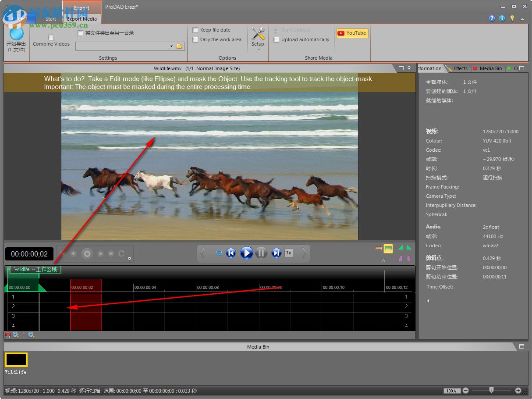Image resolution: width=532 pixels, height=399 pixels.
Task: Click the folder browse icon for export path
Action: 179,46
